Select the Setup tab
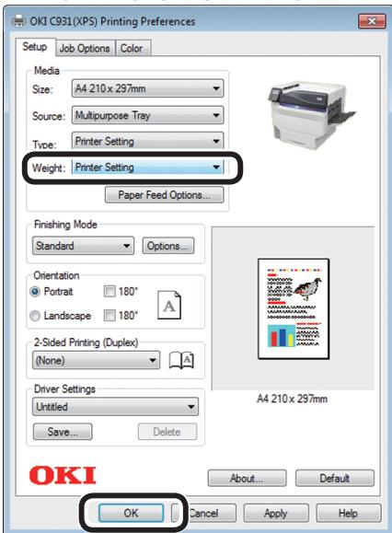 pyautogui.click(x=35, y=47)
